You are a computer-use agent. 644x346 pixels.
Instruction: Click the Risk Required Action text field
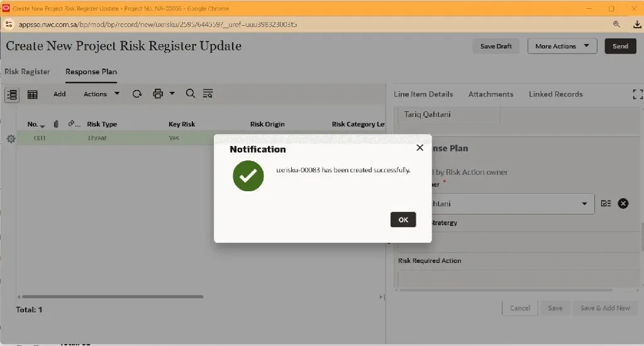(x=518, y=279)
